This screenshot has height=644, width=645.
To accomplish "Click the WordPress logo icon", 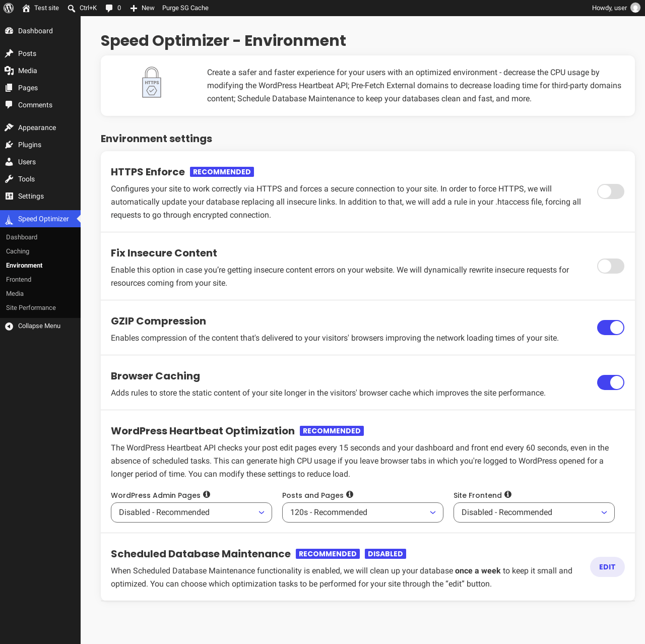I will (9, 8).
